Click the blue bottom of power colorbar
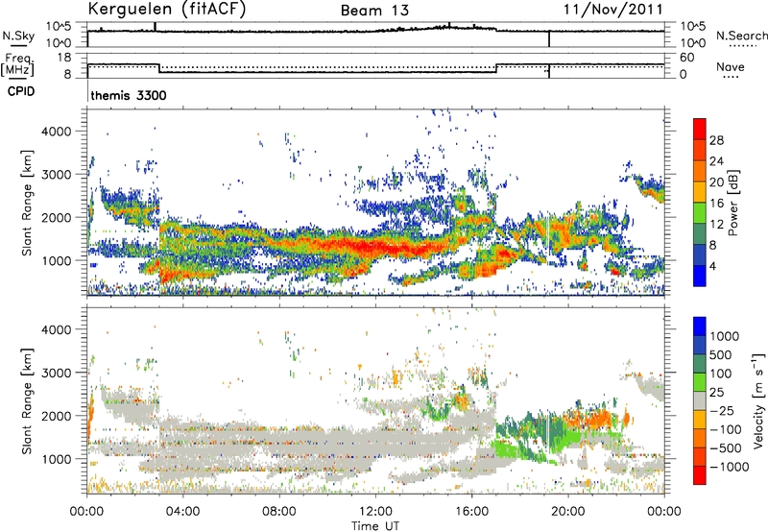This screenshot has height=532, width=768. coord(700,276)
